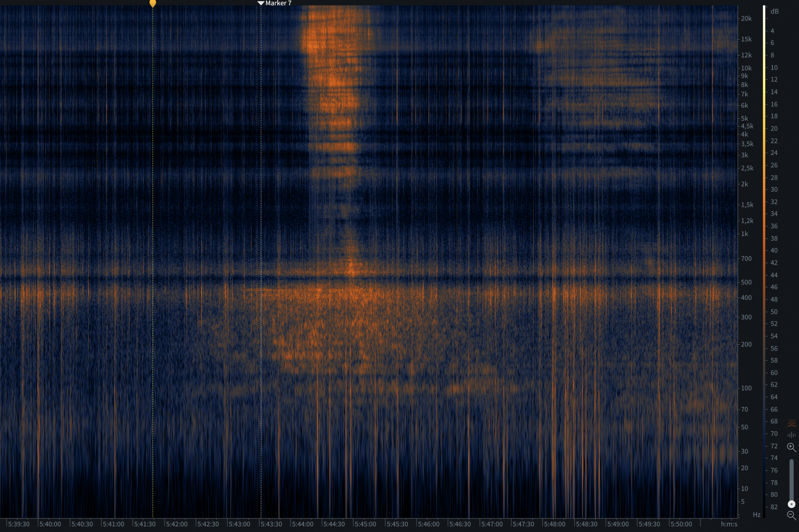Click 5:40:00 on the time ruler

coord(50,524)
